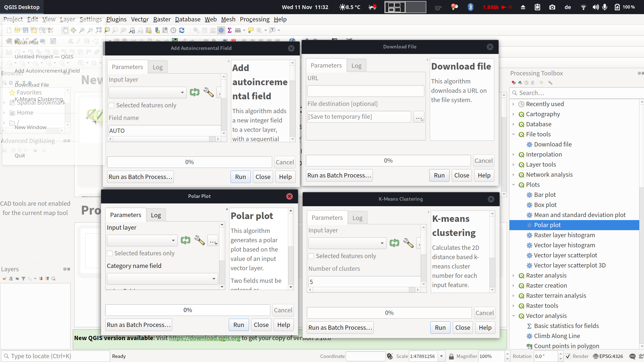The image size is (644, 362).
Task: Open the Statistical Summary sigma icon
Action: pos(230,30)
